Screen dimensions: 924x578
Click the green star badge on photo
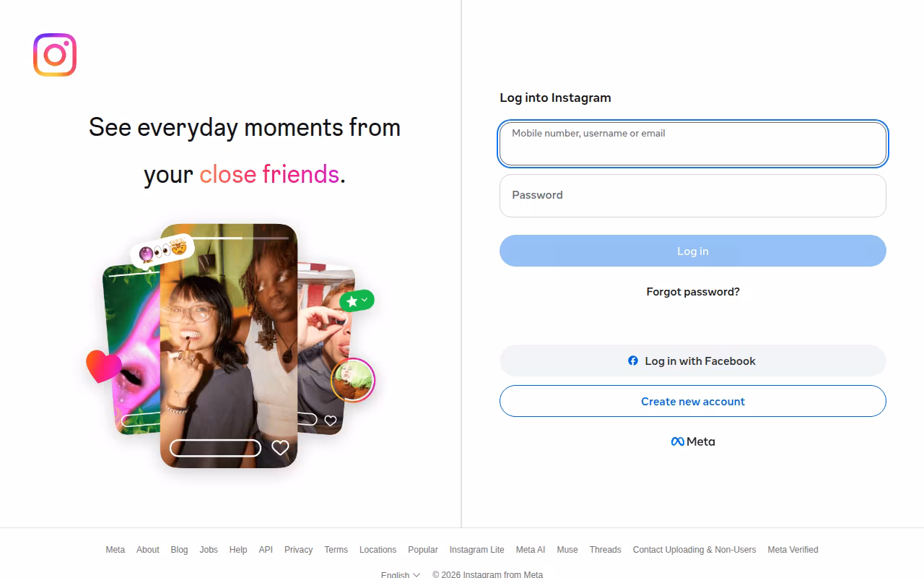pyautogui.click(x=357, y=301)
